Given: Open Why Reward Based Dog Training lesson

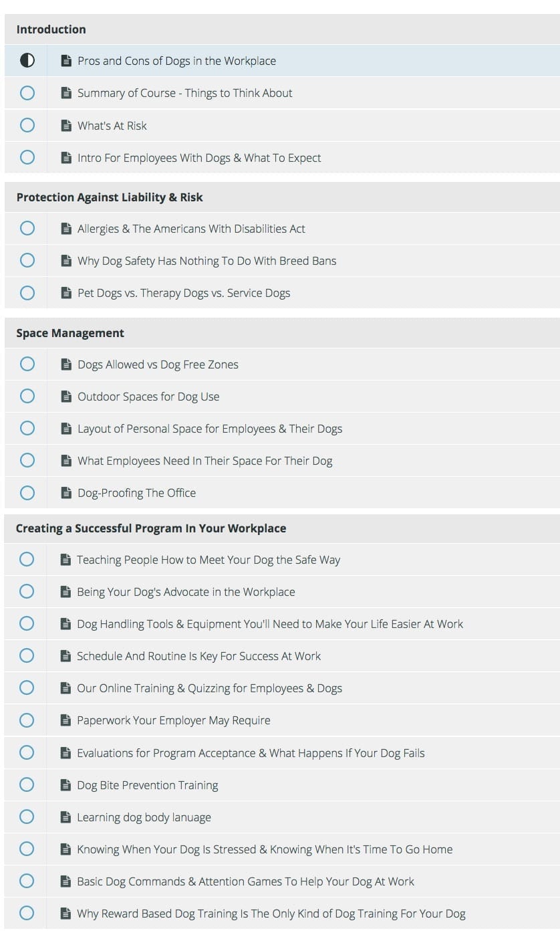Looking at the screenshot, I should tap(271, 914).
